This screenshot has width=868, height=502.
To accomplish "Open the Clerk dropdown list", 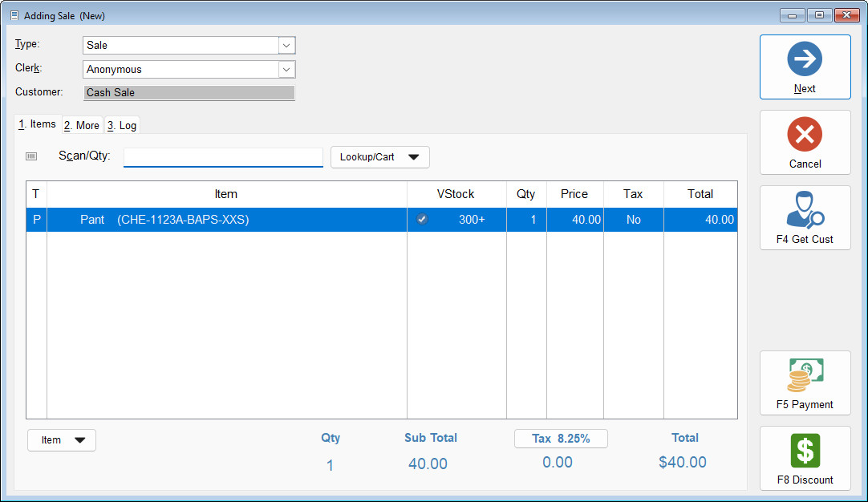I will pos(287,70).
